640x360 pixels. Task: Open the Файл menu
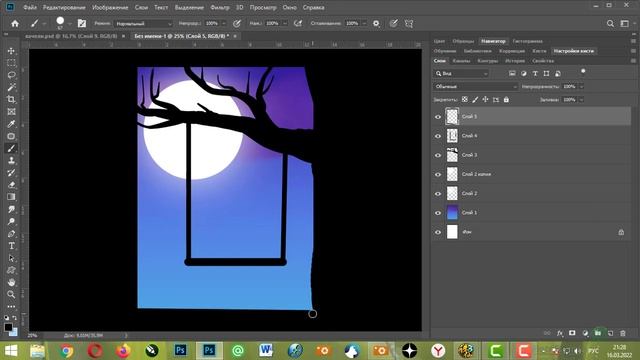coord(30,7)
